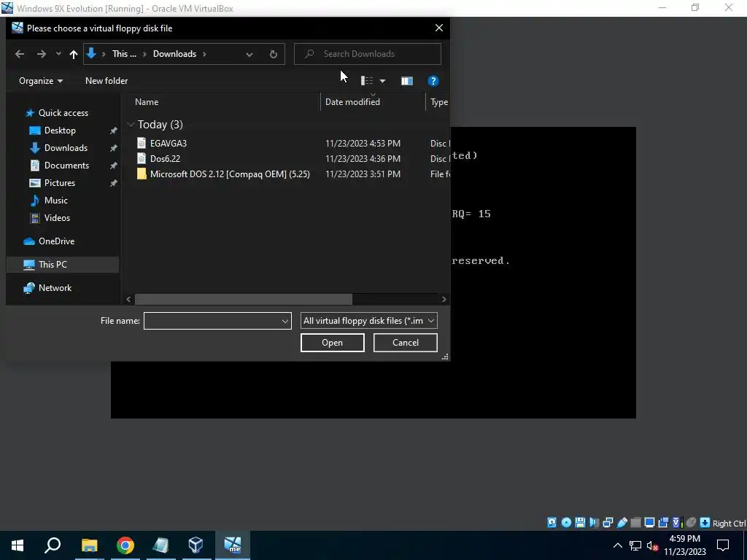This screenshot has height=560, width=747.
Task: Open Windows search from taskbar
Action: (x=53, y=545)
